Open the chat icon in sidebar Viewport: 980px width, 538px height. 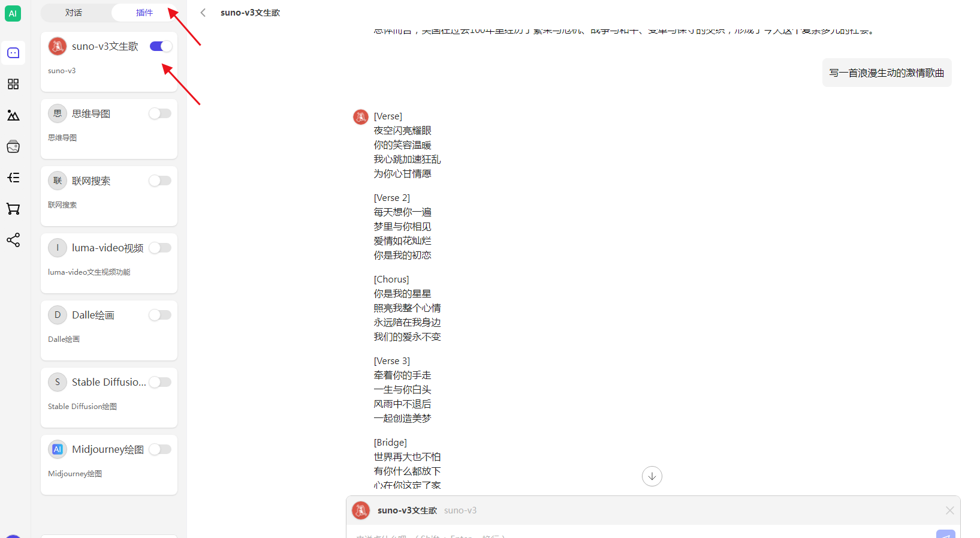[13, 53]
